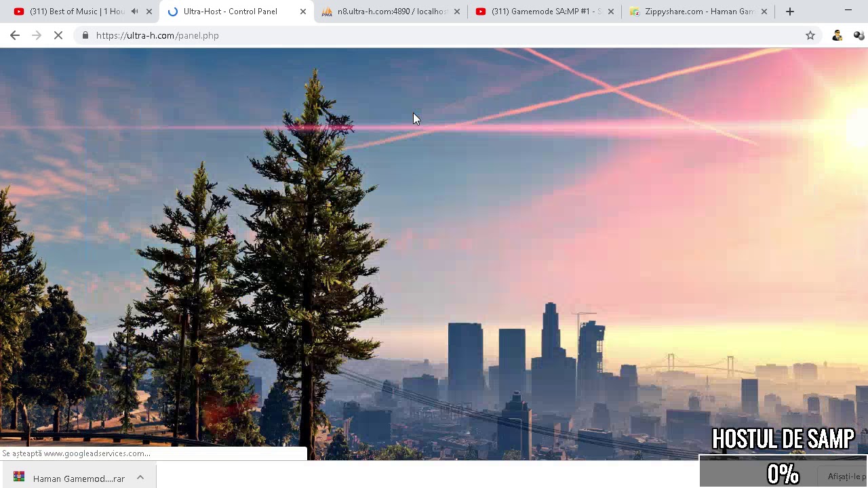Stop loading the page

[x=58, y=35]
